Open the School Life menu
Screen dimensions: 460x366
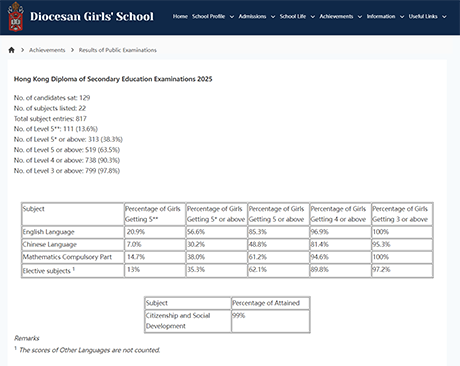293,16
